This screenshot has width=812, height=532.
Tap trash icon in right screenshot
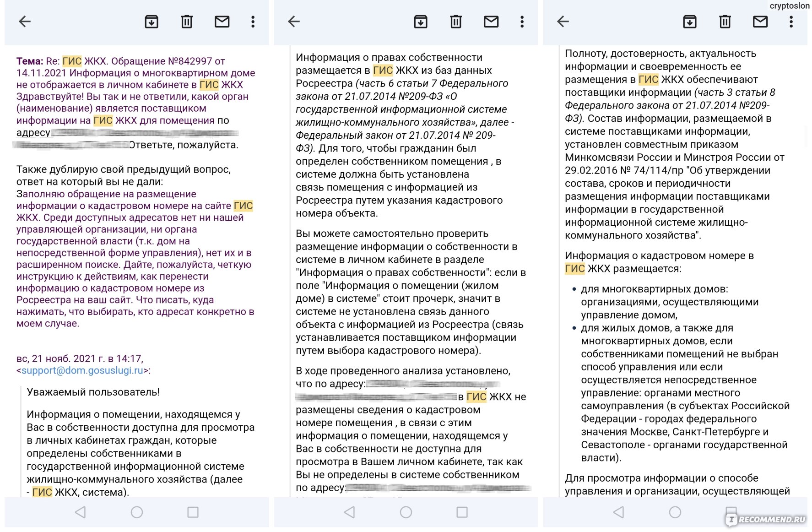(x=725, y=22)
